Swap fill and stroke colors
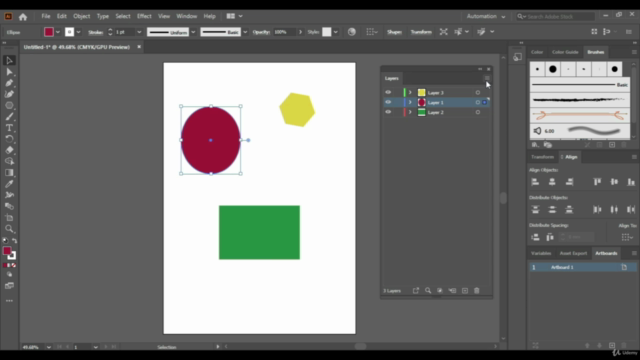Screen dimensions: 640x360 [15, 241]
